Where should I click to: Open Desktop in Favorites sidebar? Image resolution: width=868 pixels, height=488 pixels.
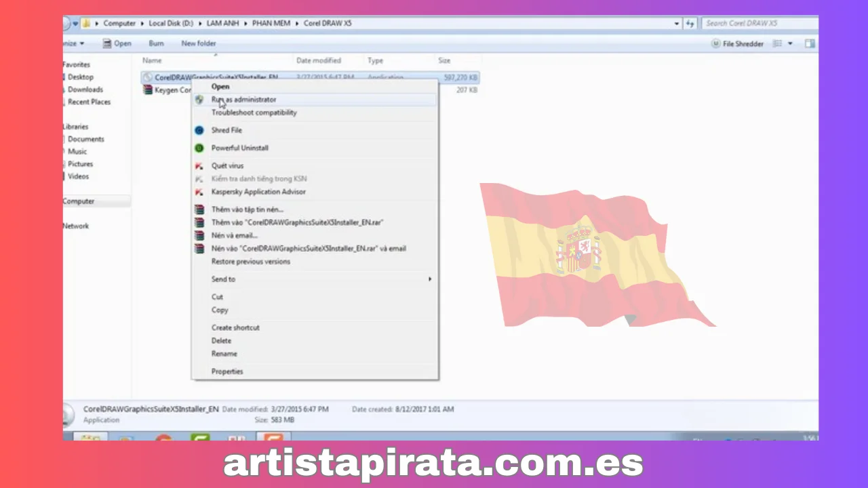click(80, 77)
